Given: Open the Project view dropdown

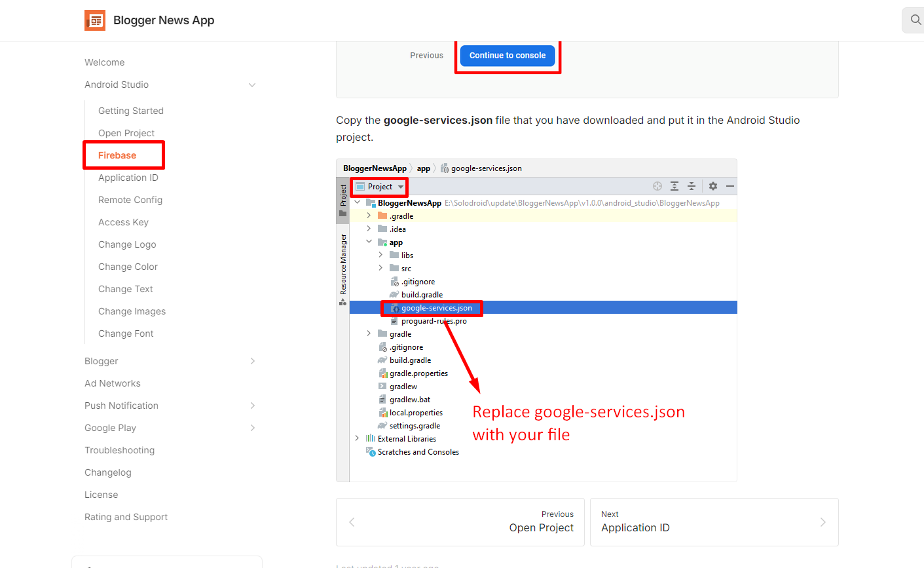Looking at the screenshot, I should [380, 187].
